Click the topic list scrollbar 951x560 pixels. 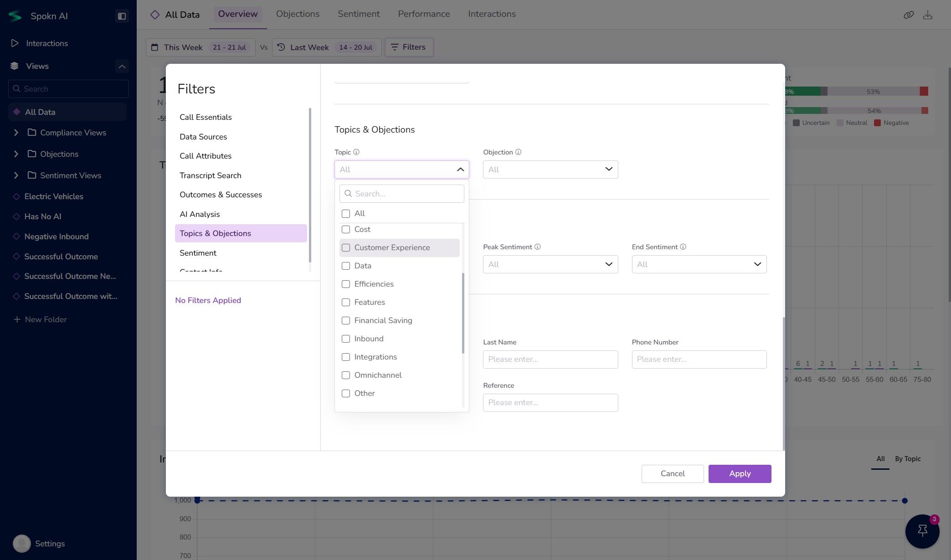pyautogui.click(x=463, y=313)
